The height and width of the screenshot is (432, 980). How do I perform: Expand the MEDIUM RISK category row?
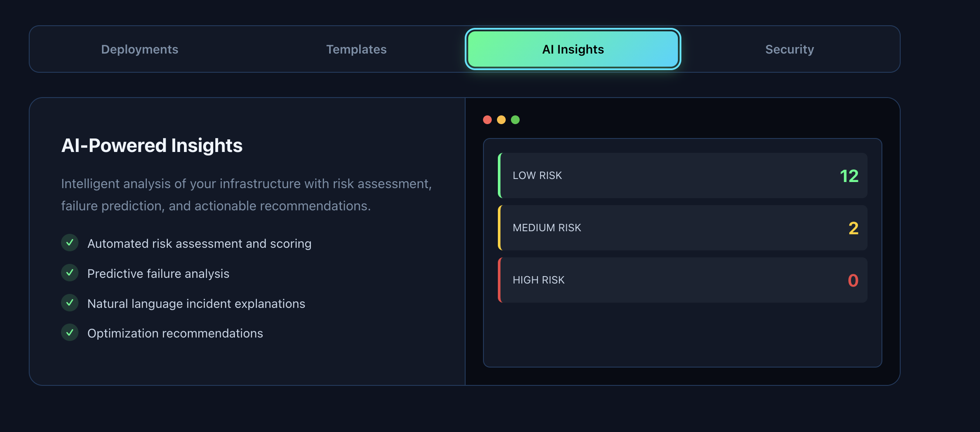click(683, 228)
